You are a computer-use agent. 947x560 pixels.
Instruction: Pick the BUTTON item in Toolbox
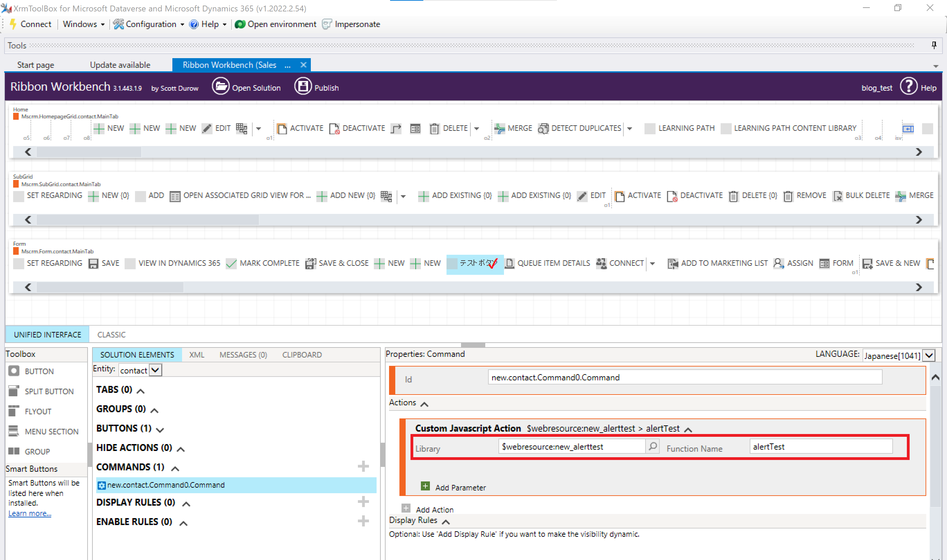pos(31,371)
